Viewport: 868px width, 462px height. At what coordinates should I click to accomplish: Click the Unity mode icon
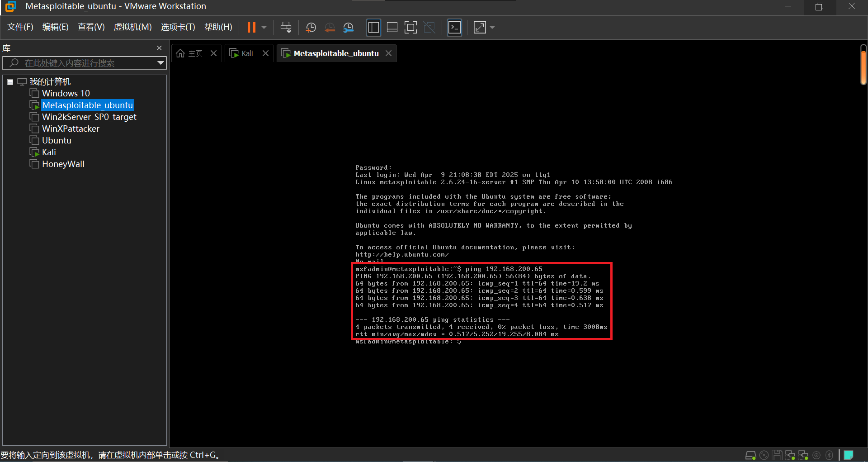pos(429,28)
